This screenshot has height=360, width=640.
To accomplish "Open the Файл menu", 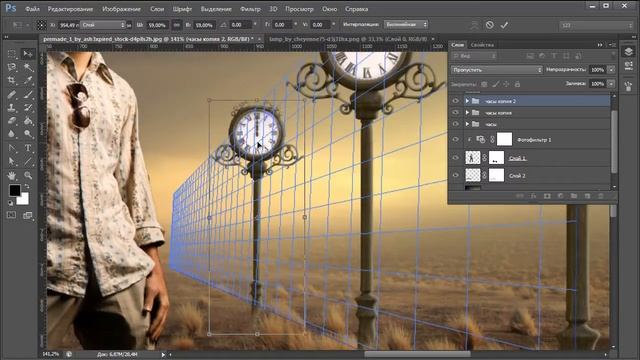I will 32,9.
